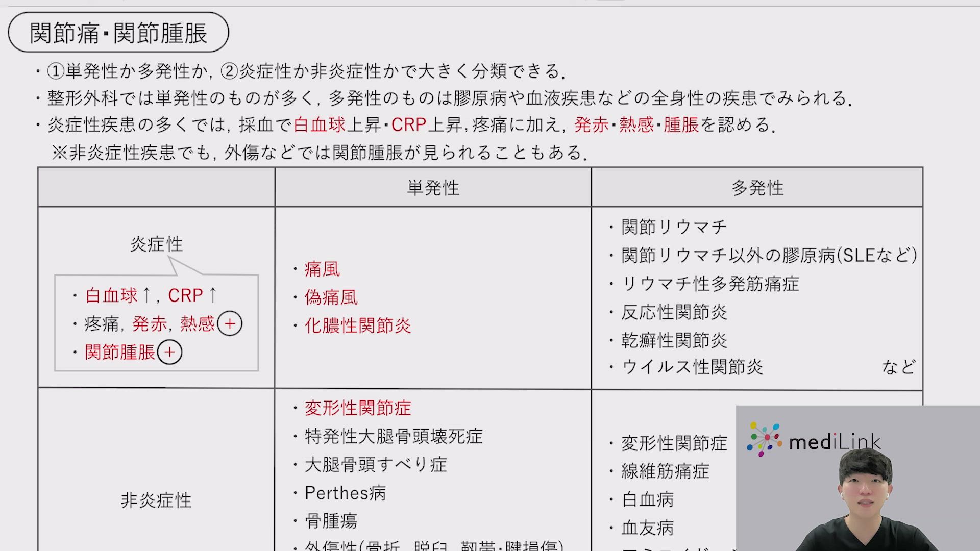This screenshot has height=551, width=980.
Task: Click the red 痛風 list item
Action: point(322,269)
